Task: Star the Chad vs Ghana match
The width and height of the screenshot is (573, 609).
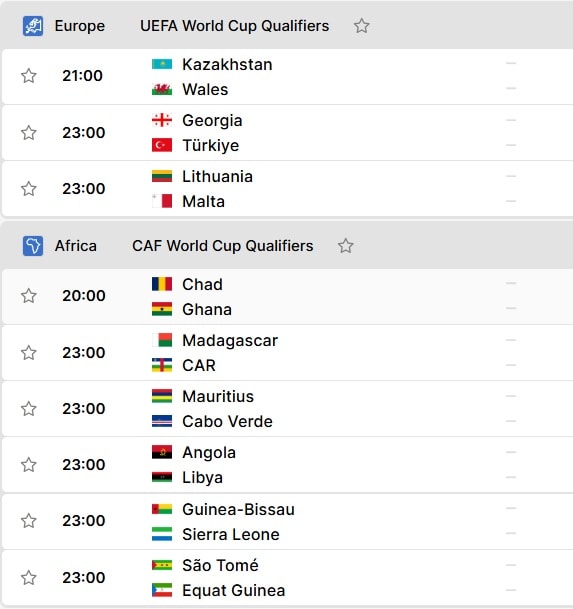Action: (29, 296)
